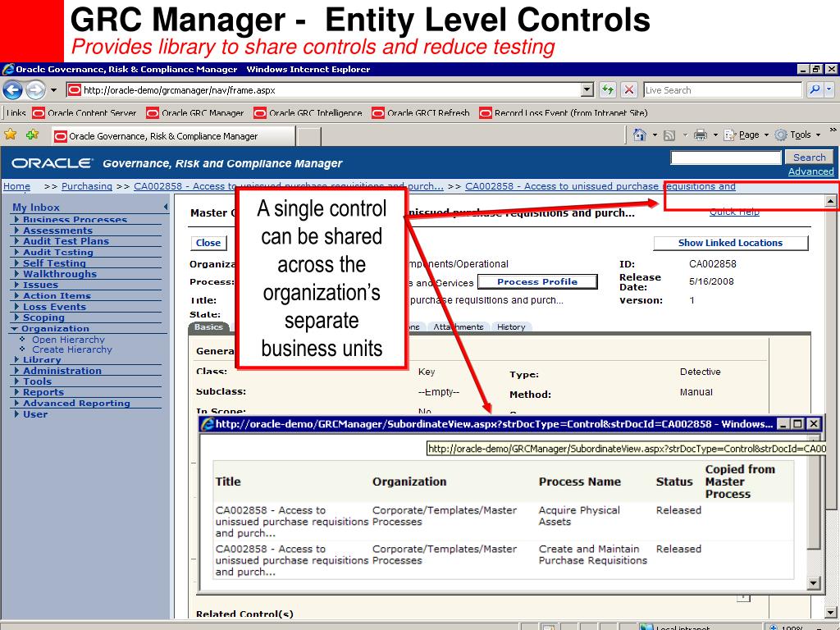Collapse the Organization sidebar node

(x=15, y=328)
